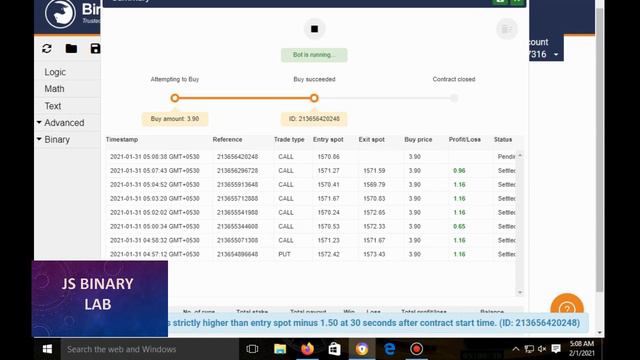
Task: Open the Action Center notifications icon
Action: click(x=556, y=349)
